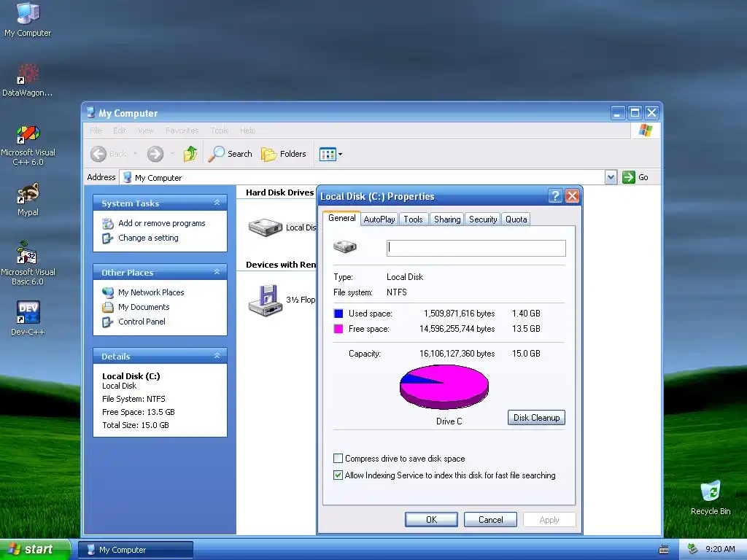
Task: Launch Dev-C++ desktop shortcut
Action: tap(28, 318)
